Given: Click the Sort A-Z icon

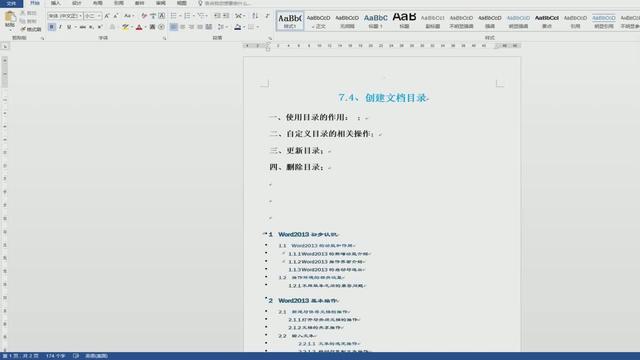Looking at the screenshot, I should (255, 16).
